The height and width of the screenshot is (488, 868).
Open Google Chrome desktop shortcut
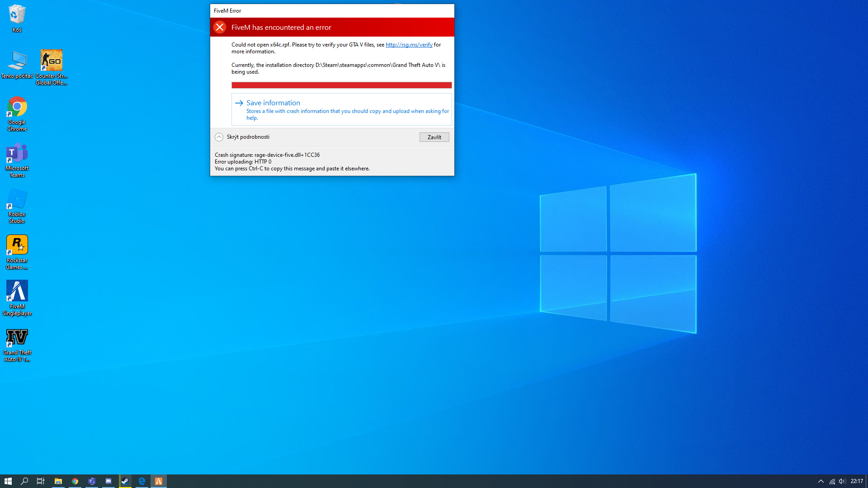(17, 114)
